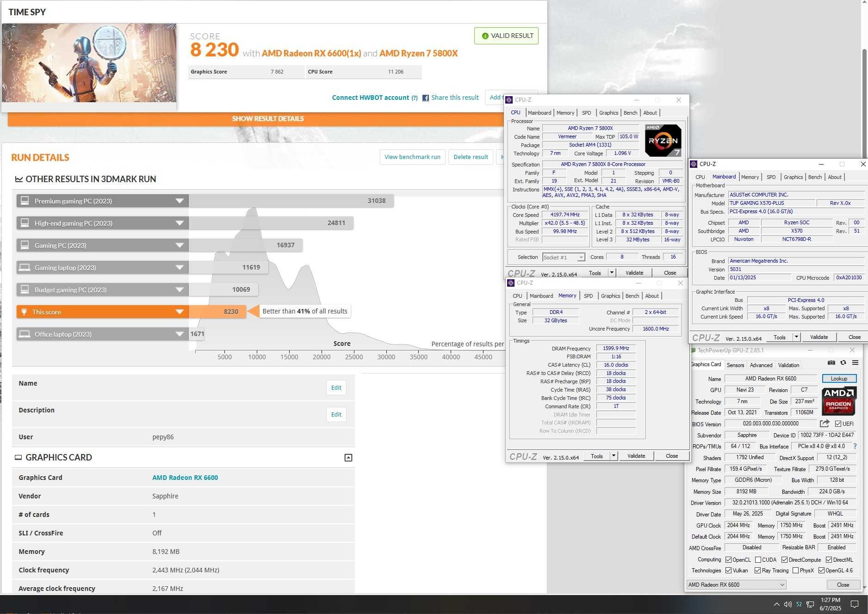Click Edit next to Name field

pos(336,388)
